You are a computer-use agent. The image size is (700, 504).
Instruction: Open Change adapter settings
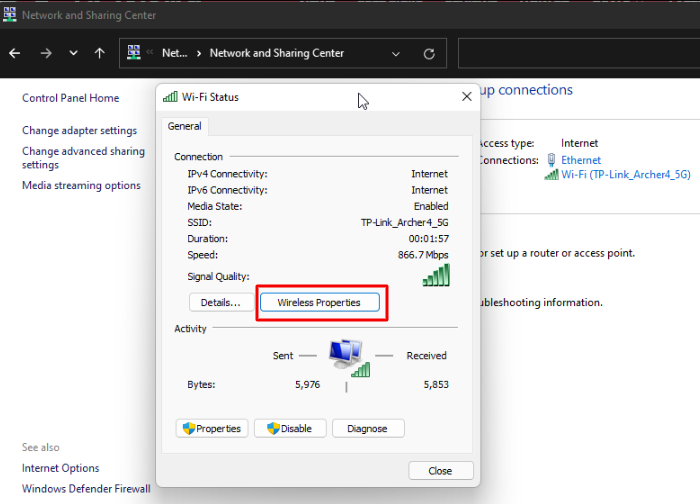click(x=79, y=130)
